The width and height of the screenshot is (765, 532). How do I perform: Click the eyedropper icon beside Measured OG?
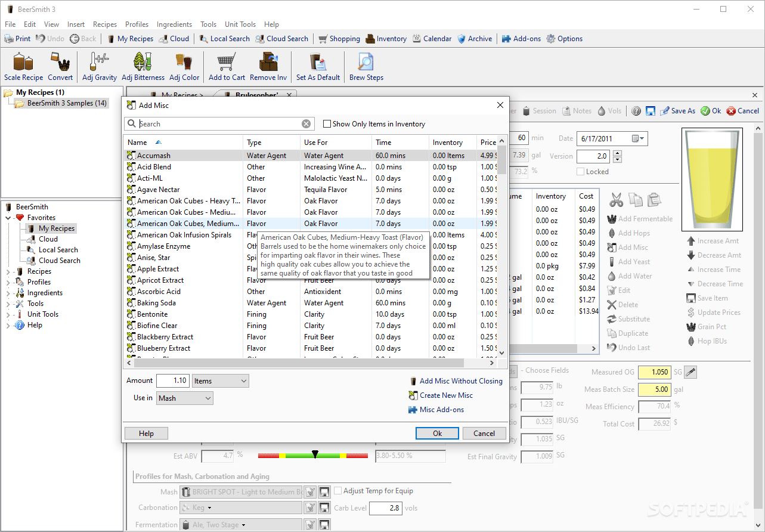pos(690,372)
